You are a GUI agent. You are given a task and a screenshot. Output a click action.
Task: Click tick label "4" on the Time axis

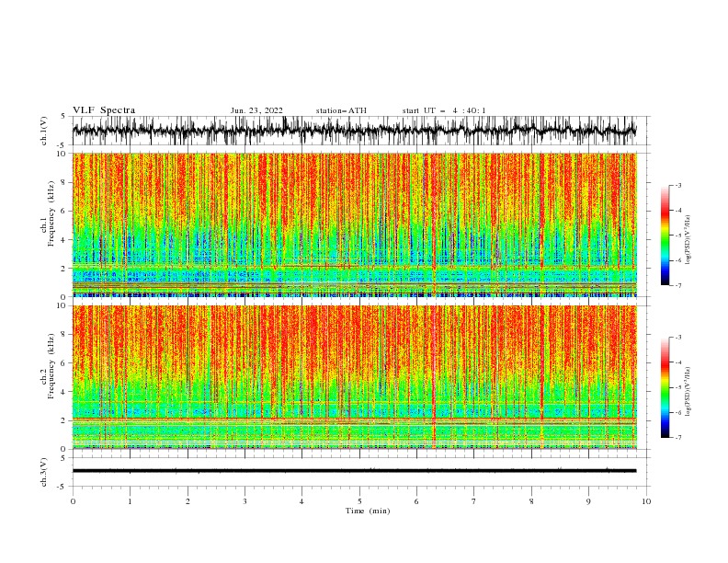(301, 501)
